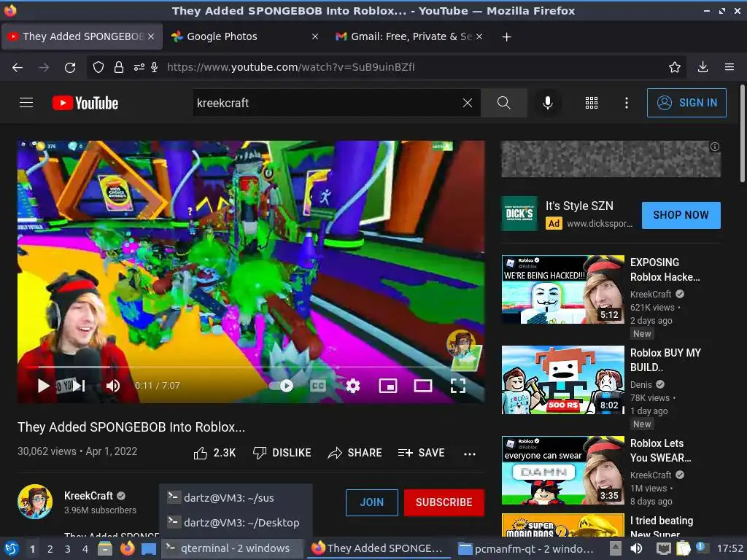Enter fullscreen mode
The image size is (747, 560).
coord(458,386)
